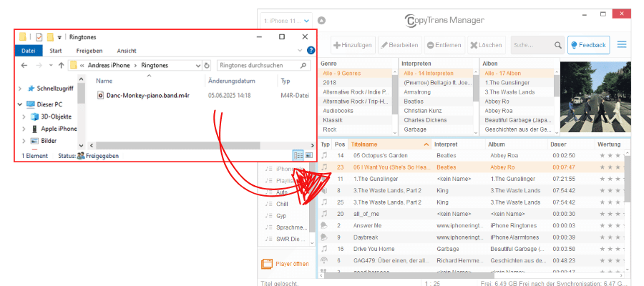This screenshot has width=644, height=286.
Task: Click the refresh icon beside the address bar
Action: 207,65
